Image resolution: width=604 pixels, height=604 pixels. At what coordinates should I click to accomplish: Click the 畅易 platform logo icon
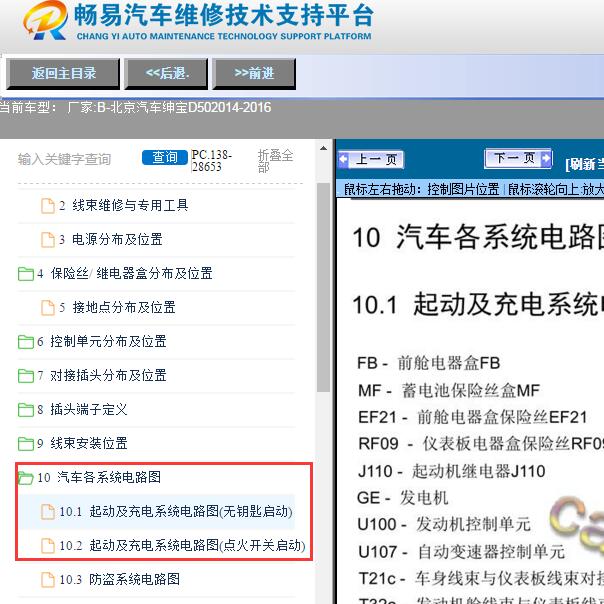[45, 20]
